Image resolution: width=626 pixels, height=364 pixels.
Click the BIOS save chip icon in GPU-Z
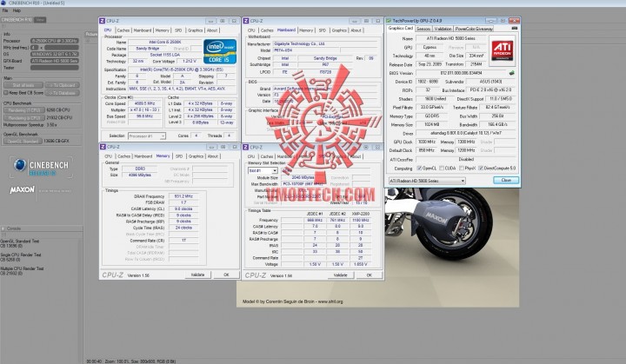coord(511,73)
